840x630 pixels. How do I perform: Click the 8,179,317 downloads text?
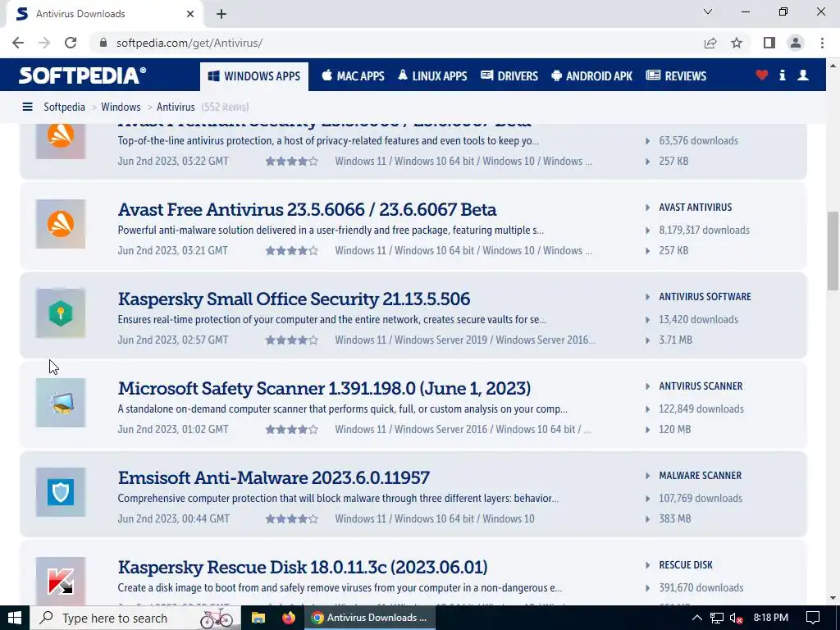coord(704,231)
